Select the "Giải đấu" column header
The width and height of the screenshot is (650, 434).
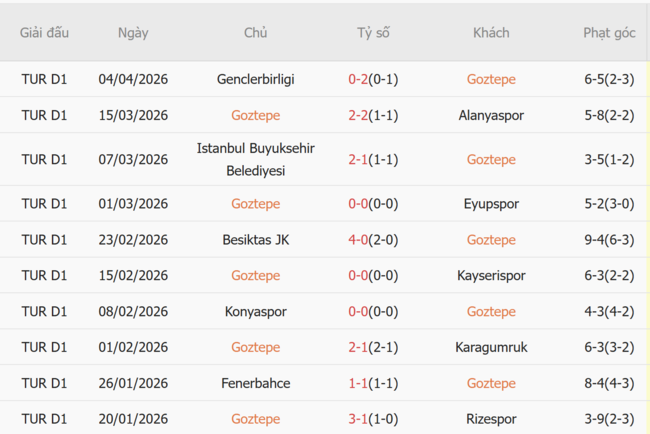click(44, 32)
